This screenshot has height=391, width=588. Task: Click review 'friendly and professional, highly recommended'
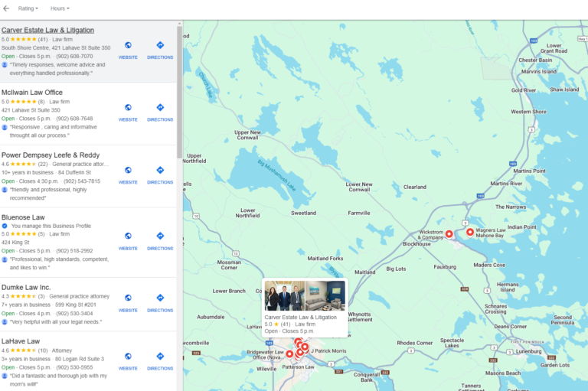pos(48,194)
